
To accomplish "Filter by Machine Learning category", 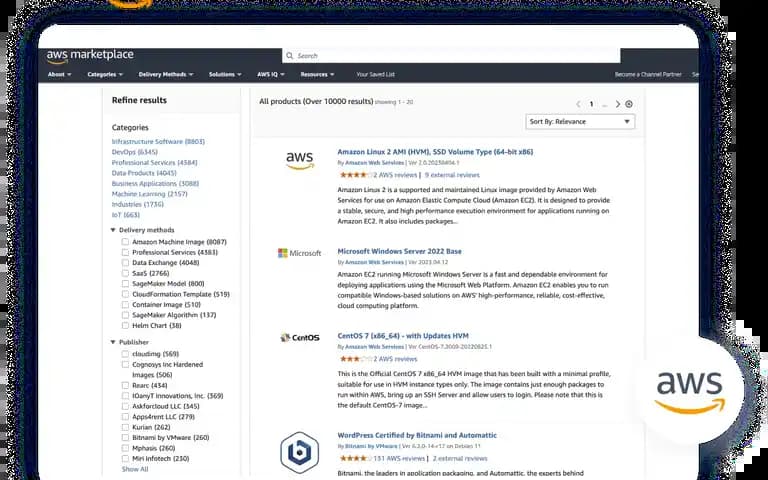I will pyautogui.click(x=149, y=194).
